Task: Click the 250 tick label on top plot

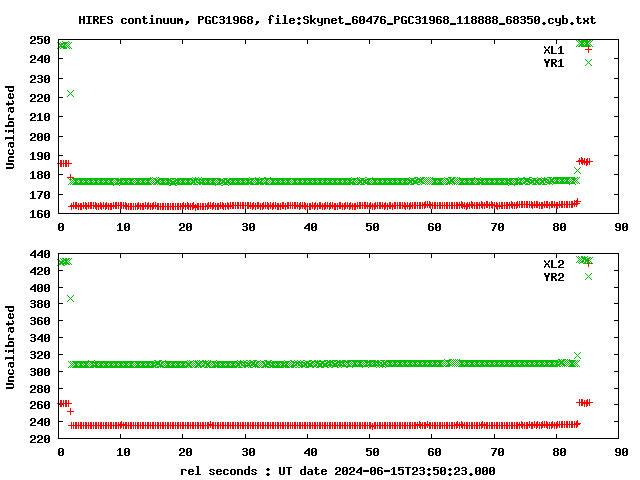Action: point(40,40)
